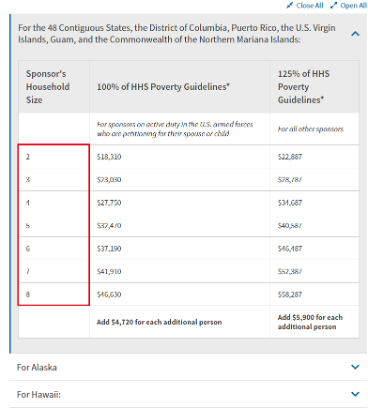Select the 100% of HHS Poverty Guidelines header

[163, 87]
